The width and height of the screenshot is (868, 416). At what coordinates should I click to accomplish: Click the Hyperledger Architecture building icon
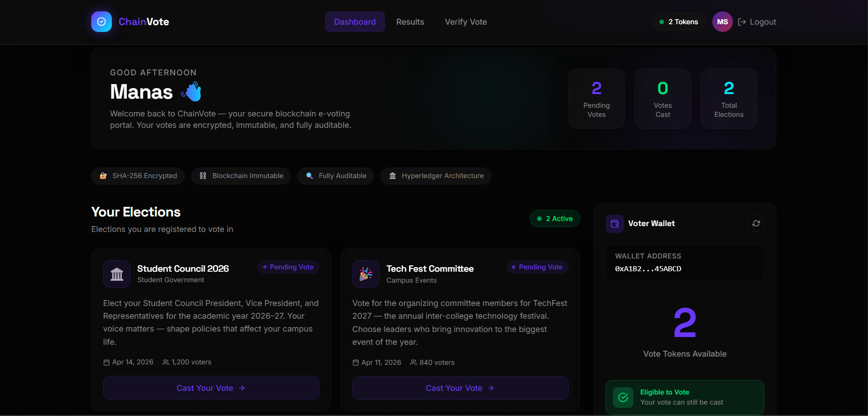click(392, 176)
